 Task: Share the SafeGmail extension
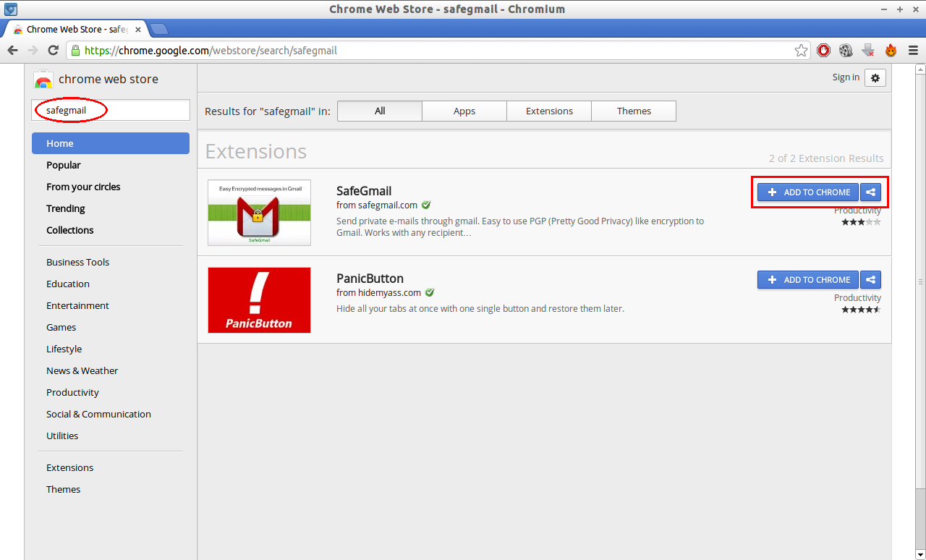871,192
